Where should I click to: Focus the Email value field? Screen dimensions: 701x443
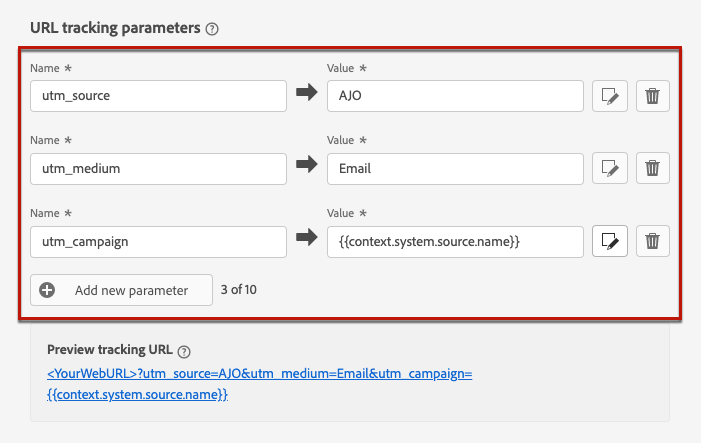tap(455, 169)
